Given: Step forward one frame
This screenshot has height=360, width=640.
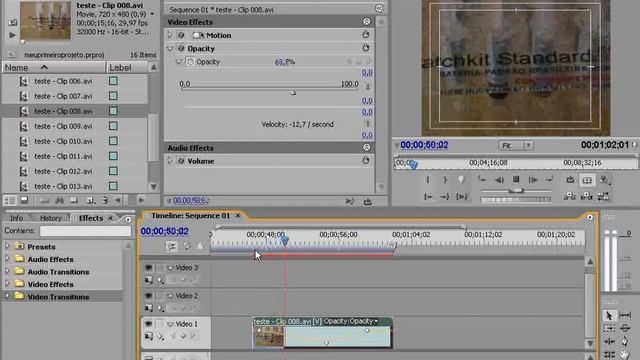Looking at the screenshot, I should [533, 180].
